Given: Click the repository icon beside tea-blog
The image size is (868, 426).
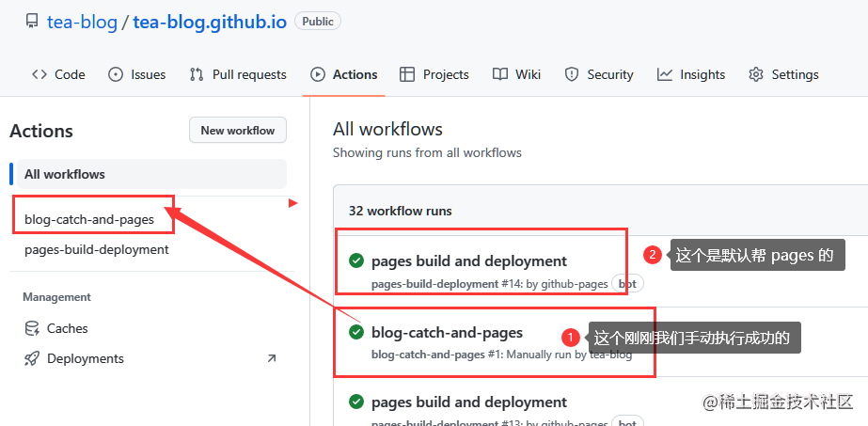Looking at the screenshot, I should tap(33, 23).
